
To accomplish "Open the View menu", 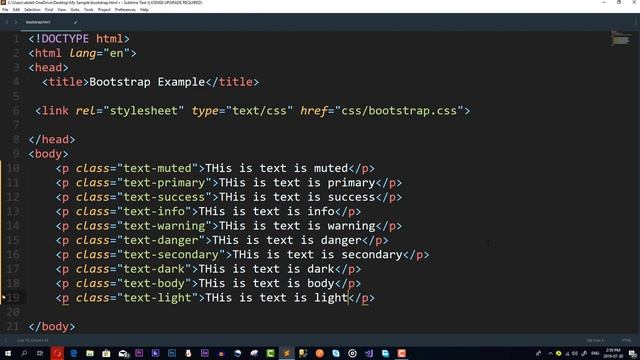I will [62, 9].
